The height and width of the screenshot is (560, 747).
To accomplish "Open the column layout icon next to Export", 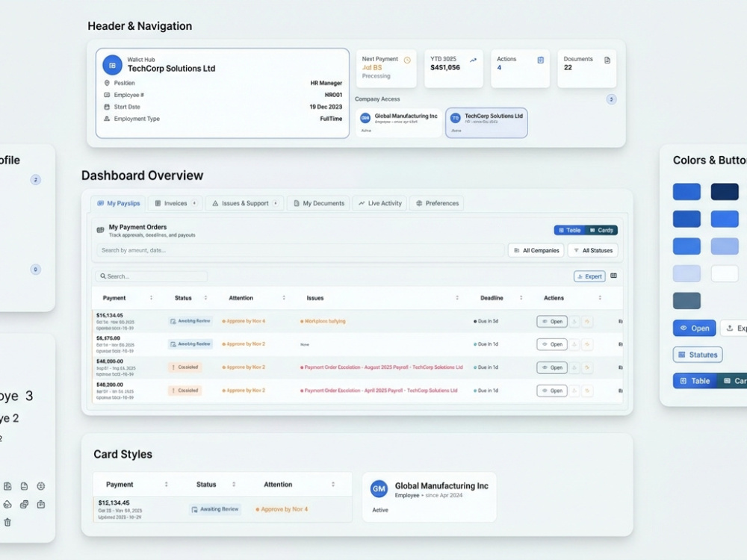I will click(613, 276).
